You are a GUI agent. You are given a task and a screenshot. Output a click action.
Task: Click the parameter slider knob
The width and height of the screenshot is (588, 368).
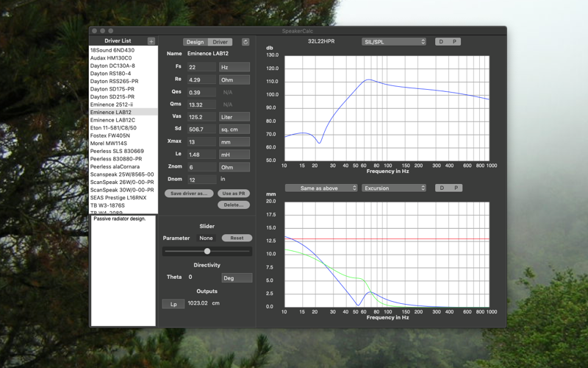pos(207,251)
